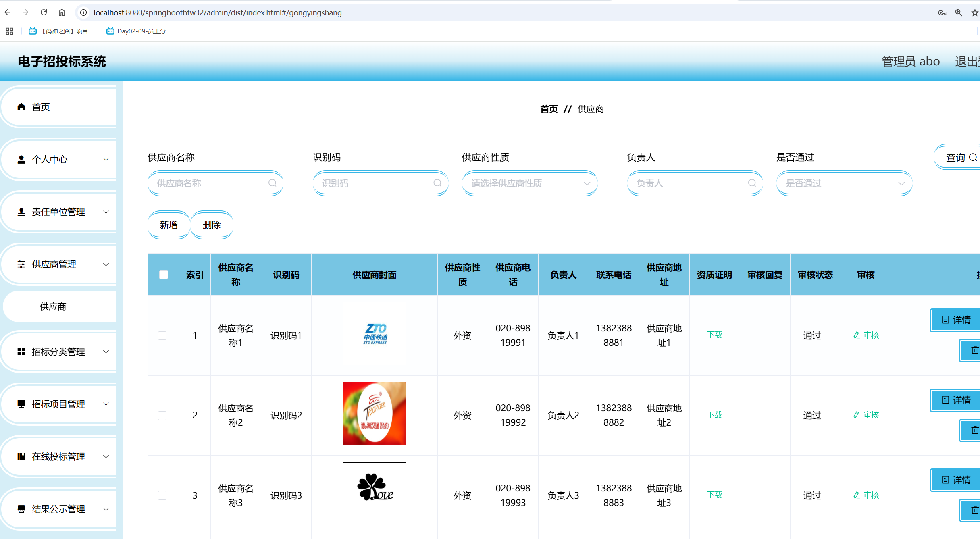Click the browser forward arrow

[26, 12]
